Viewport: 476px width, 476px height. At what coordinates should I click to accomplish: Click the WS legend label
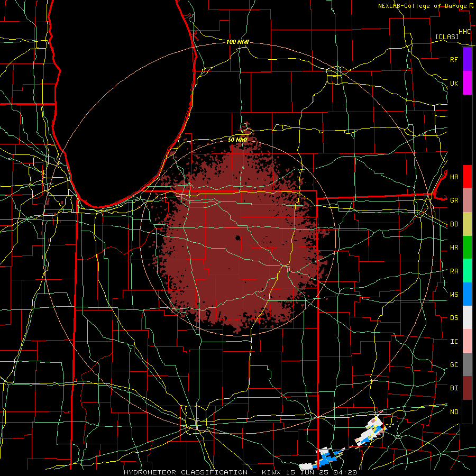(454, 294)
